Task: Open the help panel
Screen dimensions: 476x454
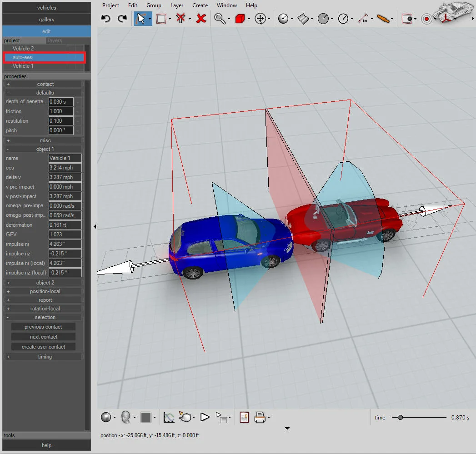Action: [x=46, y=445]
